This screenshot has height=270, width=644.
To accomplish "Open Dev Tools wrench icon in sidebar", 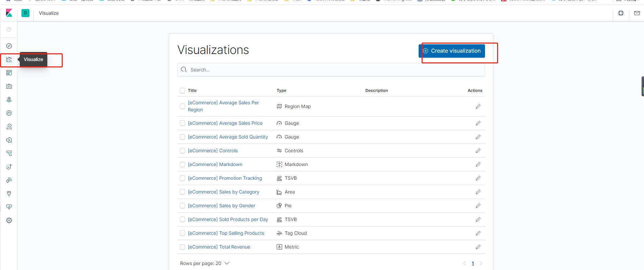I will click(x=9, y=194).
